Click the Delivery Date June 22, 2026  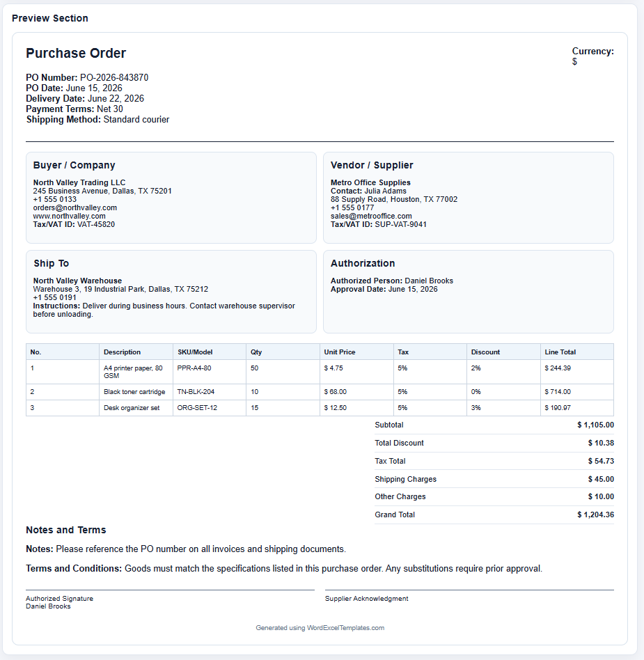click(x=85, y=98)
